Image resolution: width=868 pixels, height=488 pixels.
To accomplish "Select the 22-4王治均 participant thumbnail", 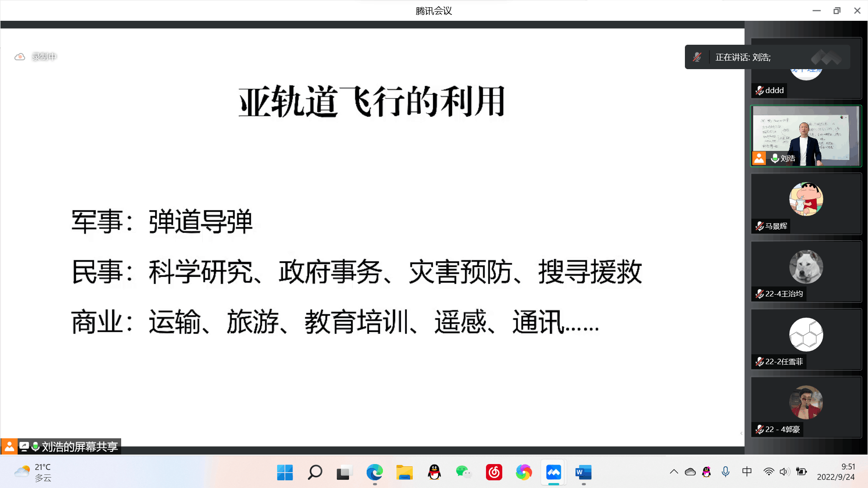I will tap(806, 271).
